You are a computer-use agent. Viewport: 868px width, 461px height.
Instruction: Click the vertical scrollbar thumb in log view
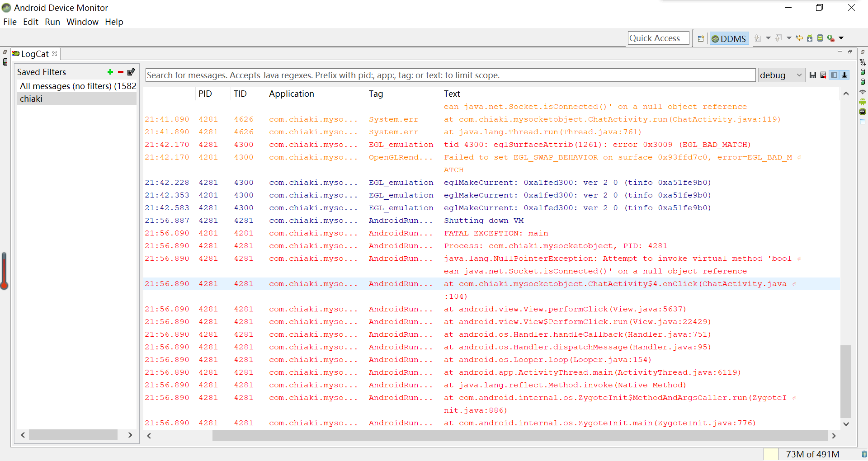tap(845, 381)
